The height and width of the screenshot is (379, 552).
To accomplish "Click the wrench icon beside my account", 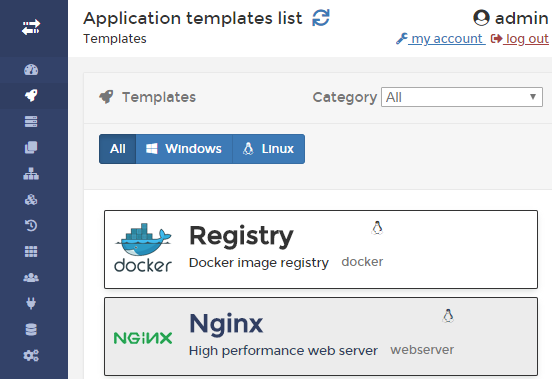I will pos(402,38).
